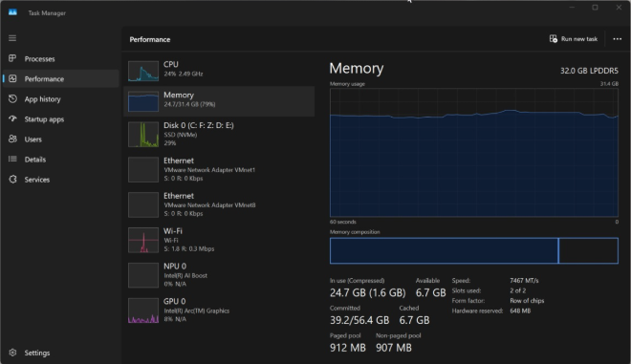Screen dimensions: 631x364
Task: Click the Wi-Fi mini graph thumbnail
Action: [x=143, y=240]
